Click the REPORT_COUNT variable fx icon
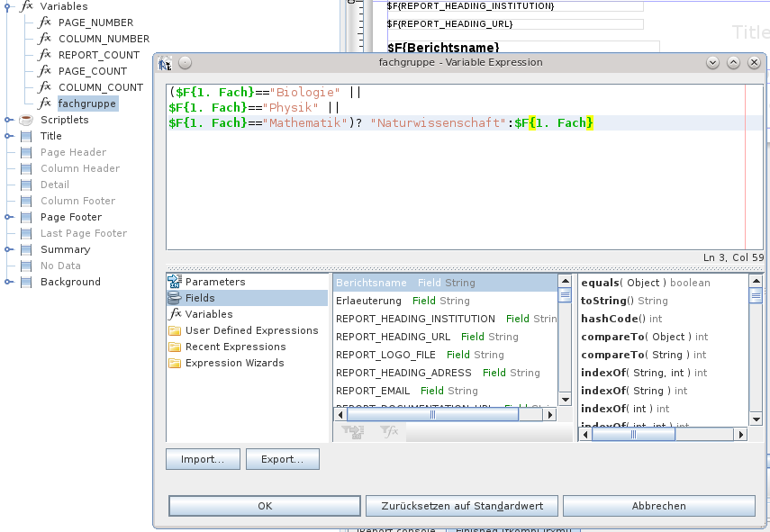 (45, 55)
